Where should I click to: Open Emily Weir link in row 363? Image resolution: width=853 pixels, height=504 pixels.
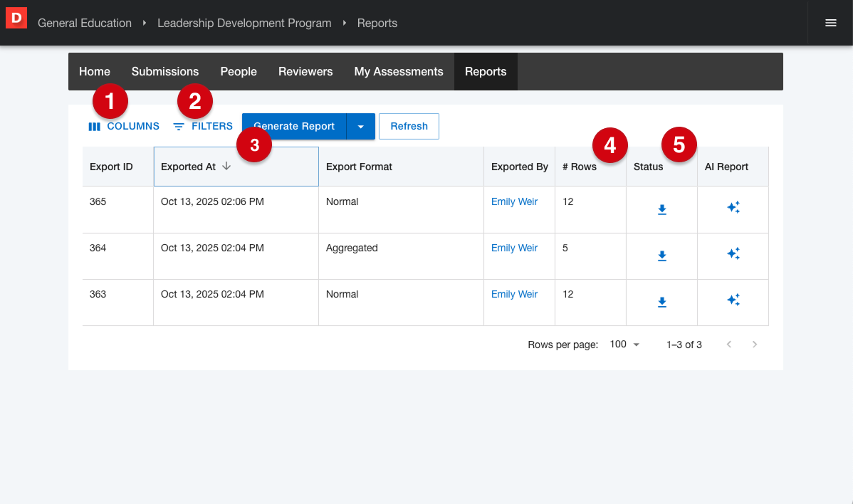pos(514,294)
